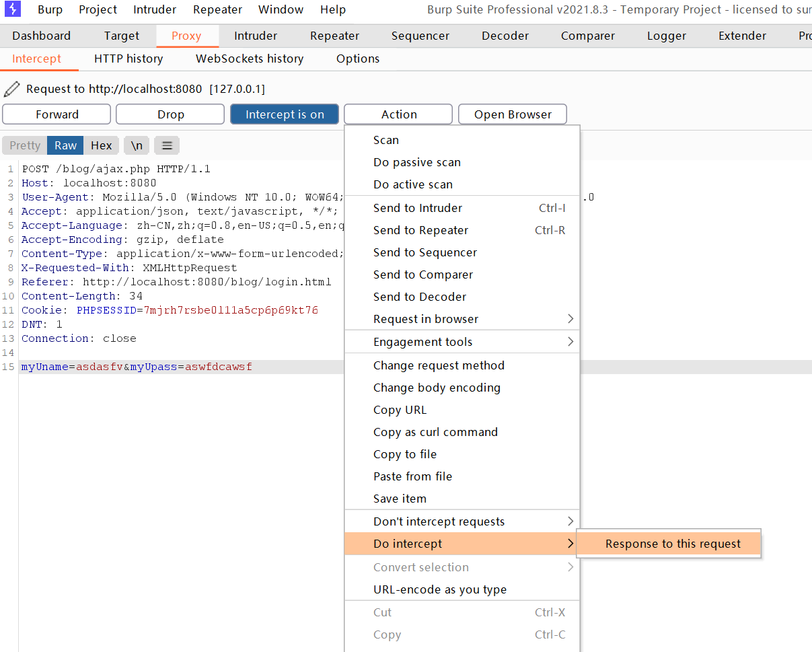Click the PHPSESSID cookie value

tap(231, 310)
